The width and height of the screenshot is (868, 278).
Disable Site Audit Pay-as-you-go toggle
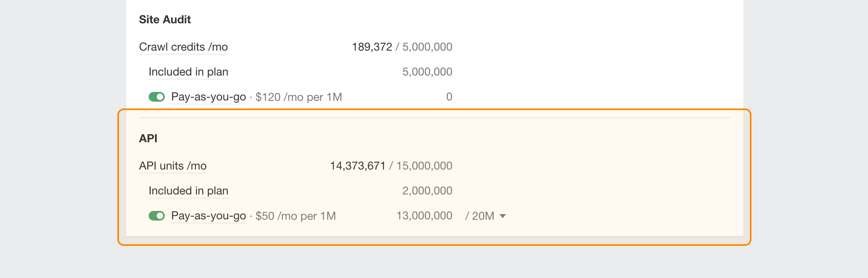point(157,97)
